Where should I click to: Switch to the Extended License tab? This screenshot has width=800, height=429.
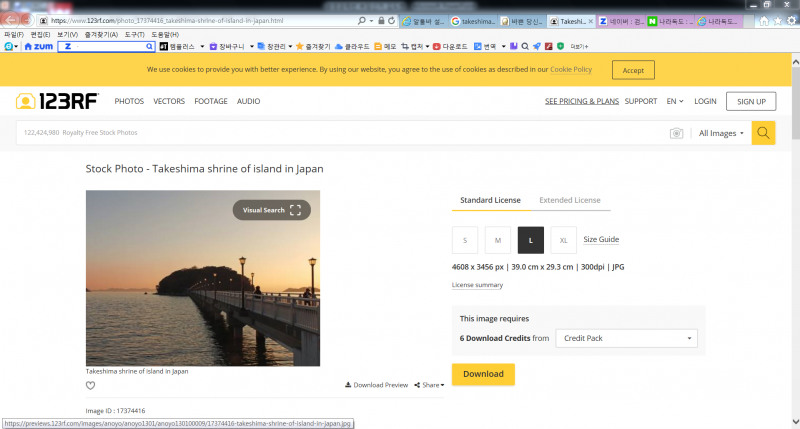pyautogui.click(x=570, y=200)
